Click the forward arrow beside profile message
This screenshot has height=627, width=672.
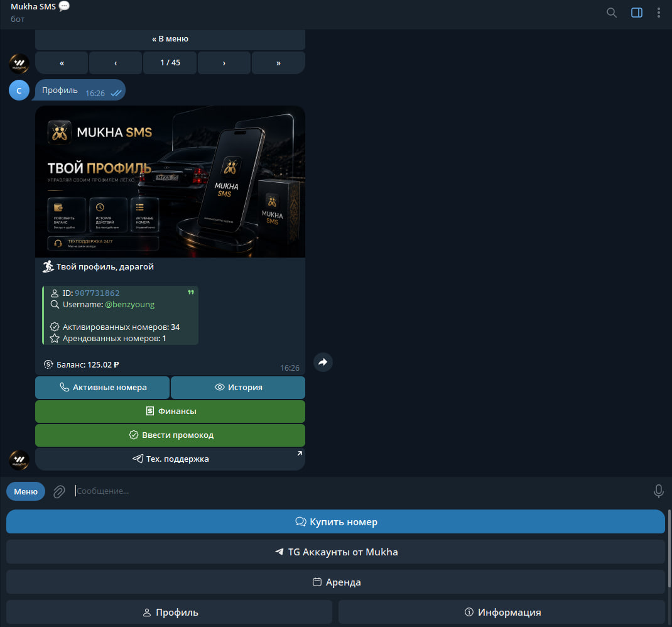tap(323, 362)
